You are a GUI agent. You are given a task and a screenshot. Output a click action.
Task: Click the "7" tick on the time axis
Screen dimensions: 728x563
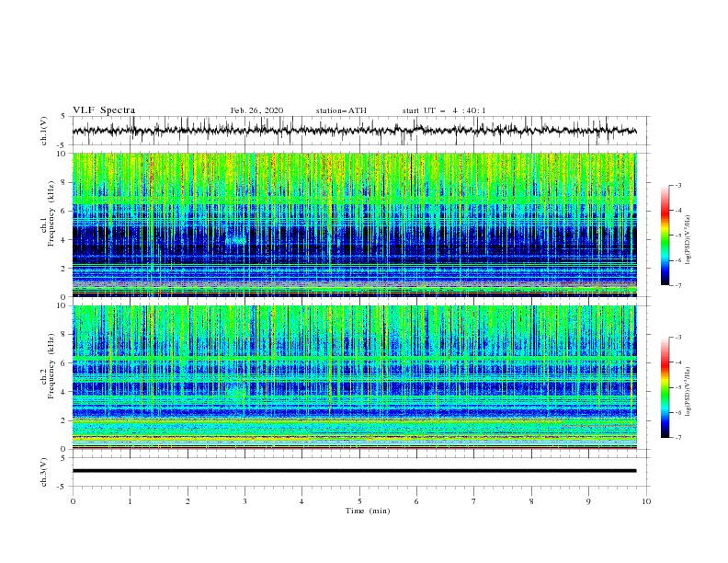pyautogui.click(x=474, y=501)
